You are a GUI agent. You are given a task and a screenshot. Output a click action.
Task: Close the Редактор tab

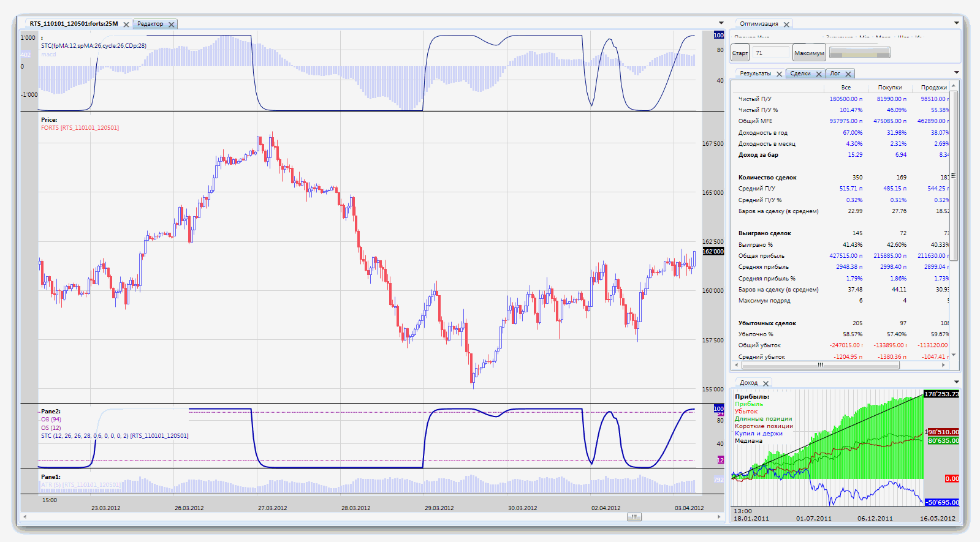pyautogui.click(x=172, y=24)
